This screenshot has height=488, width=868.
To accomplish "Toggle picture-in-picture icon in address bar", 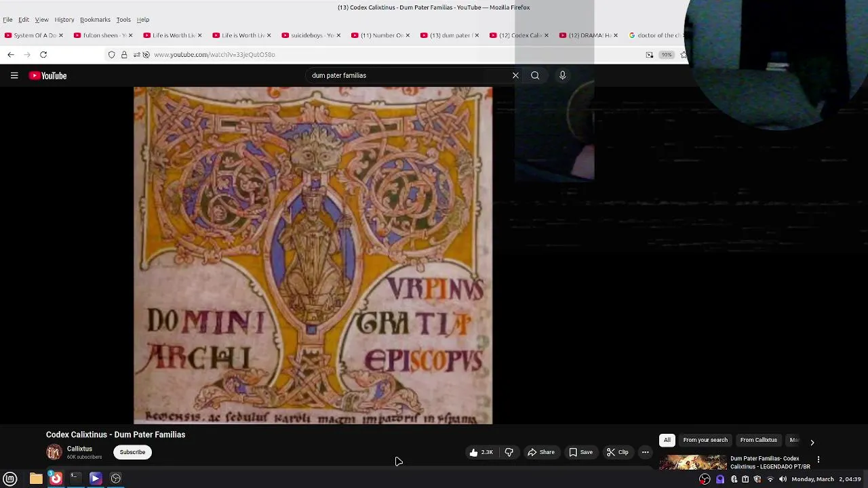I will pos(650,54).
